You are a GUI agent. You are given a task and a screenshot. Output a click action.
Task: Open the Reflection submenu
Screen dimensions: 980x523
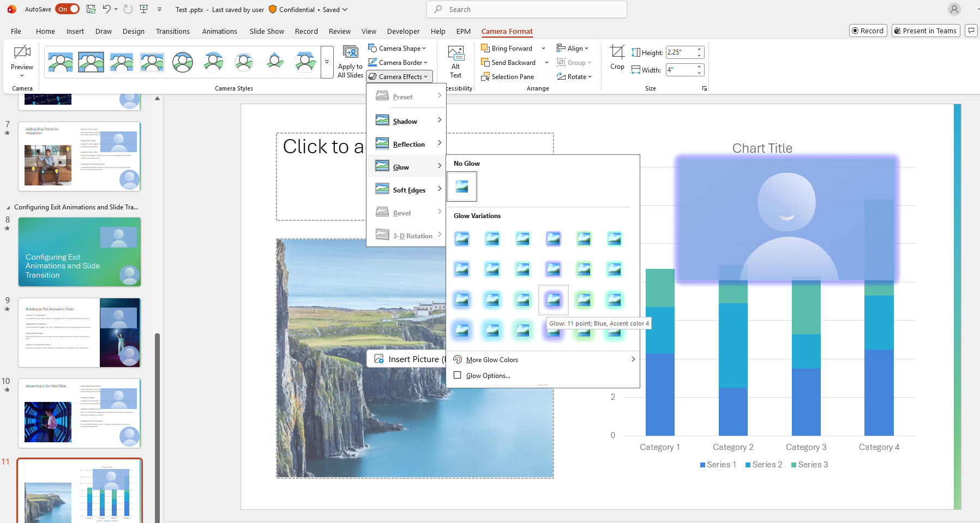(x=406, y=144)
